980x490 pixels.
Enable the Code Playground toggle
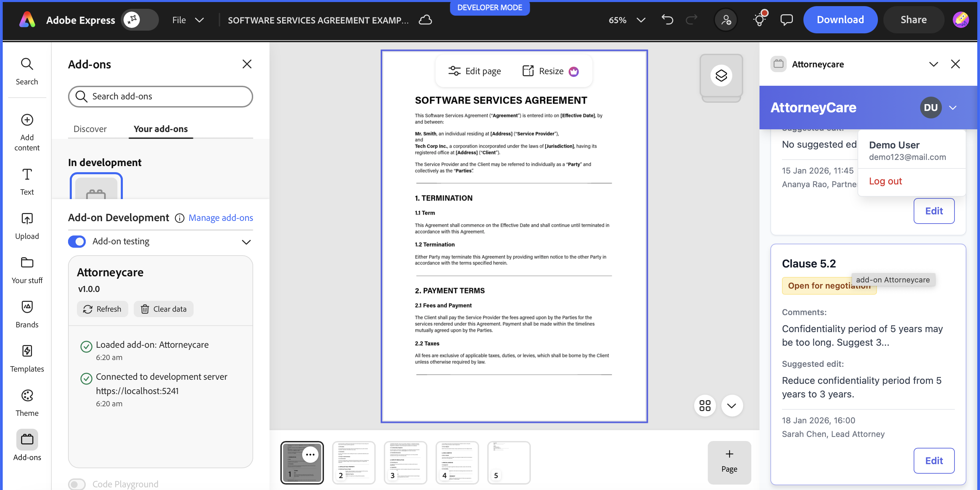77,484
